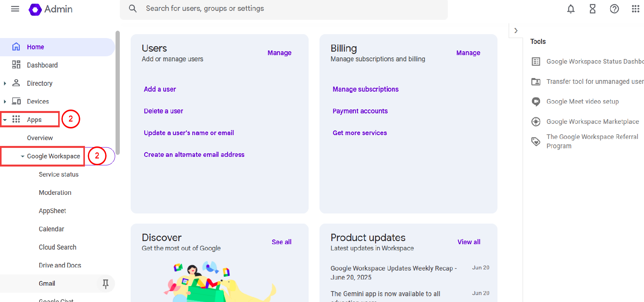
Task: Open Google Meet video setup link
Action: [582, 102]
